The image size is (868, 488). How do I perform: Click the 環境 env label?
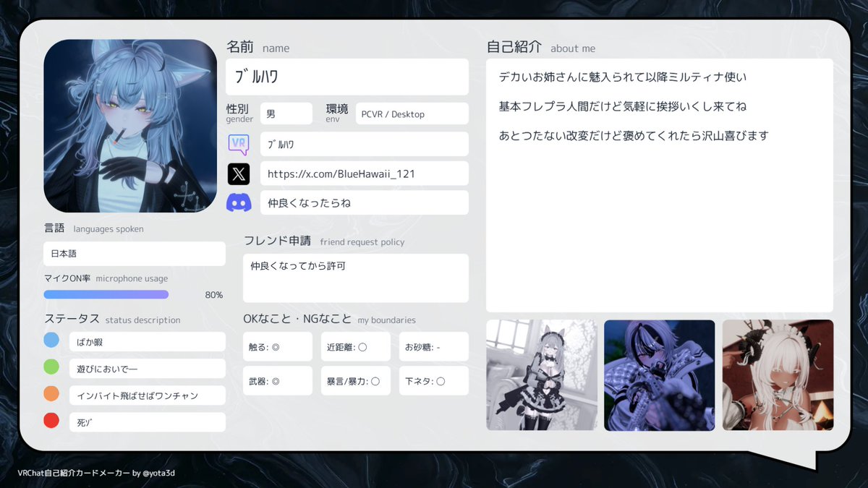(x=337, y=113)
